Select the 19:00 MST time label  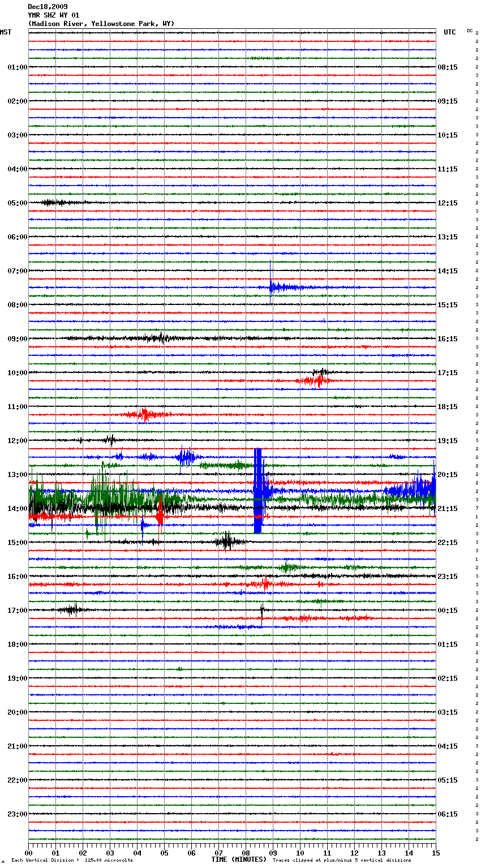(x=18, y=678)
